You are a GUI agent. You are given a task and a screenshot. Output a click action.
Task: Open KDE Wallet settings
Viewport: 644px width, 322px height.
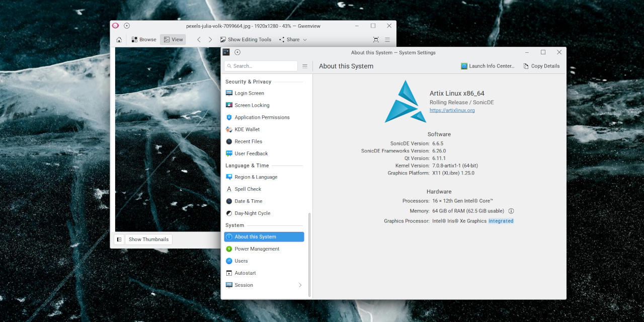tap(264, 129)
